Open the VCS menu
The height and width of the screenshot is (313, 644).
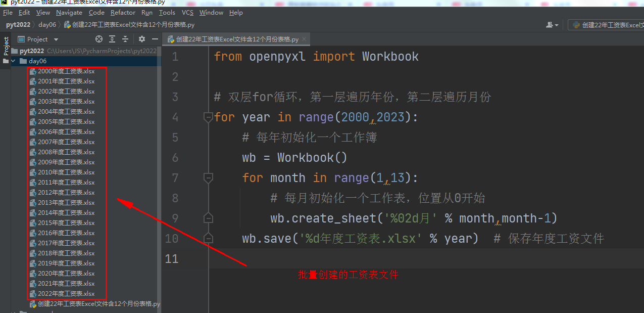point(187,12)
